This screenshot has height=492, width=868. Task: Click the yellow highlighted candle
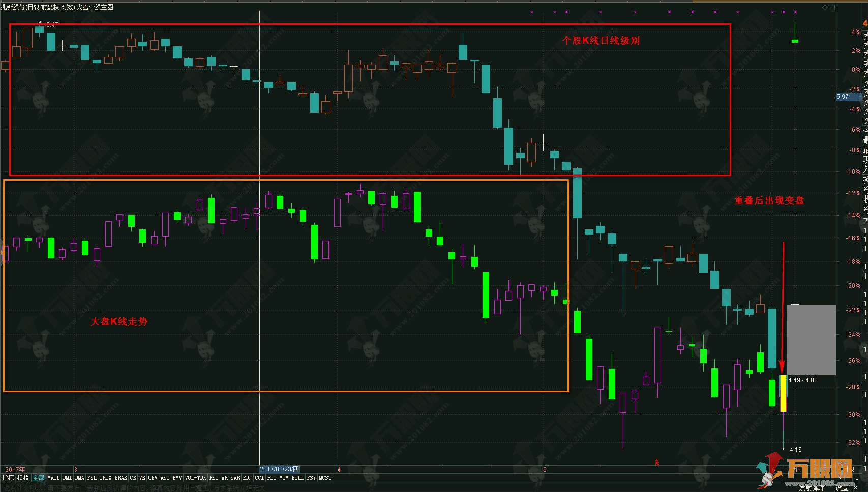783,393
